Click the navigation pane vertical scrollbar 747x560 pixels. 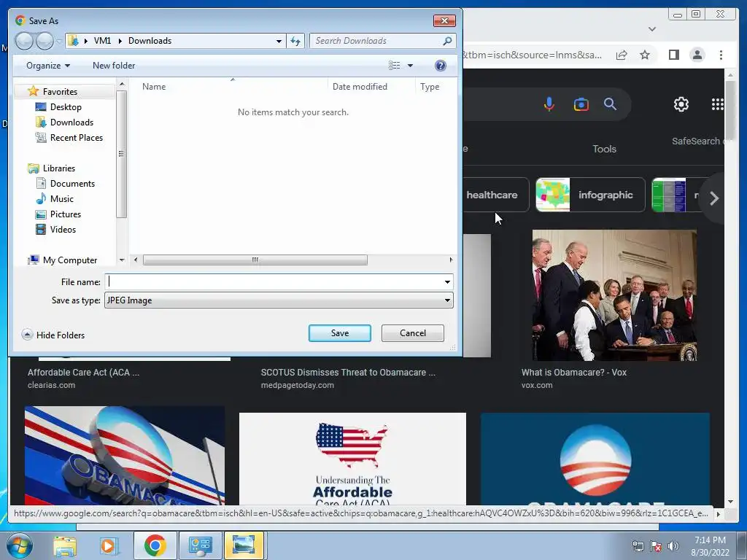[x=122, y=153]
